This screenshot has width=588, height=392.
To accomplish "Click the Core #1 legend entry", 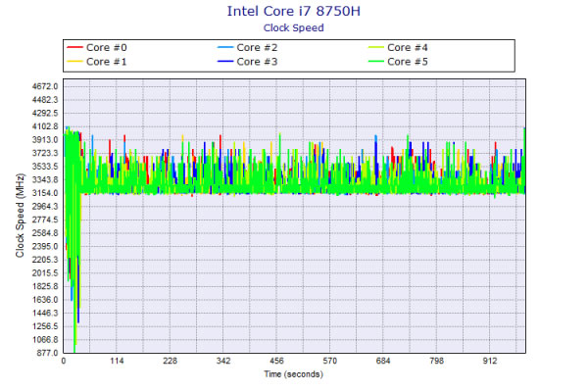I will (97, 62).
